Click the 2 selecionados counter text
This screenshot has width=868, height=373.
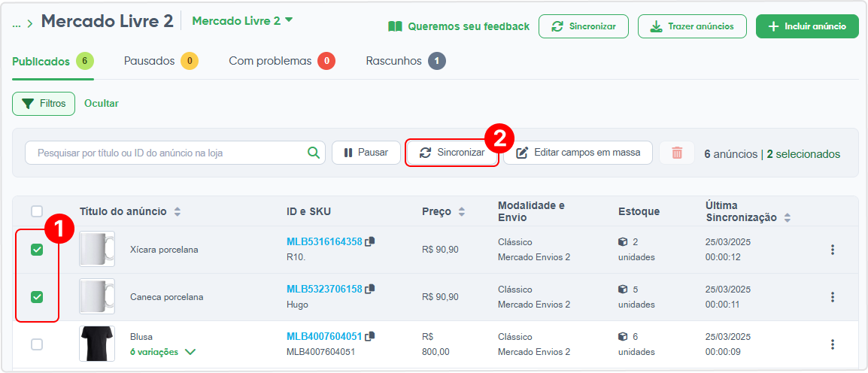(803, 154)
